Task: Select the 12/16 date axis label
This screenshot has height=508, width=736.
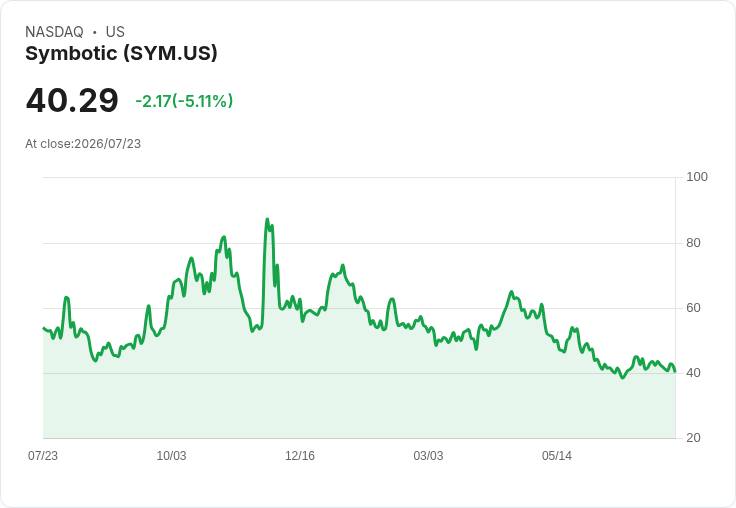Action: [300, 456]
